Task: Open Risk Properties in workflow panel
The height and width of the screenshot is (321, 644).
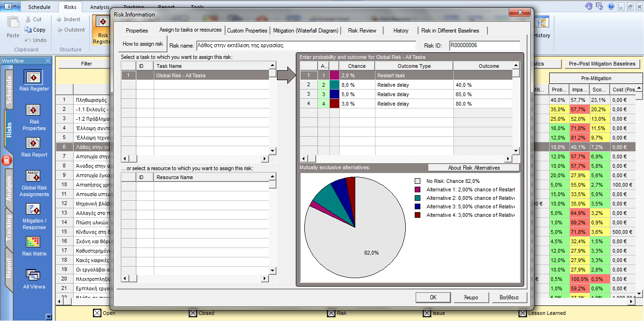Action: click(33, 110)
